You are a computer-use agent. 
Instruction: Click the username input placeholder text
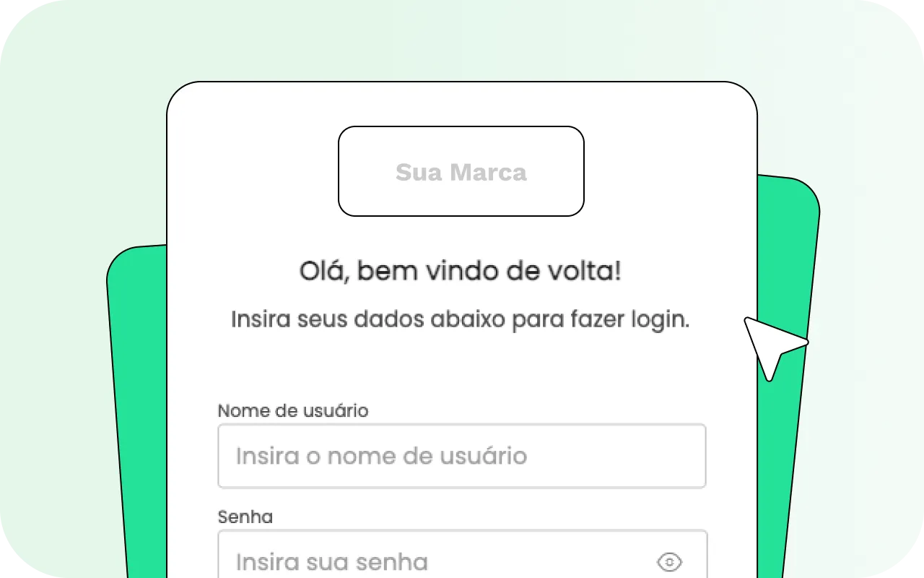click(x=381, y=456)
